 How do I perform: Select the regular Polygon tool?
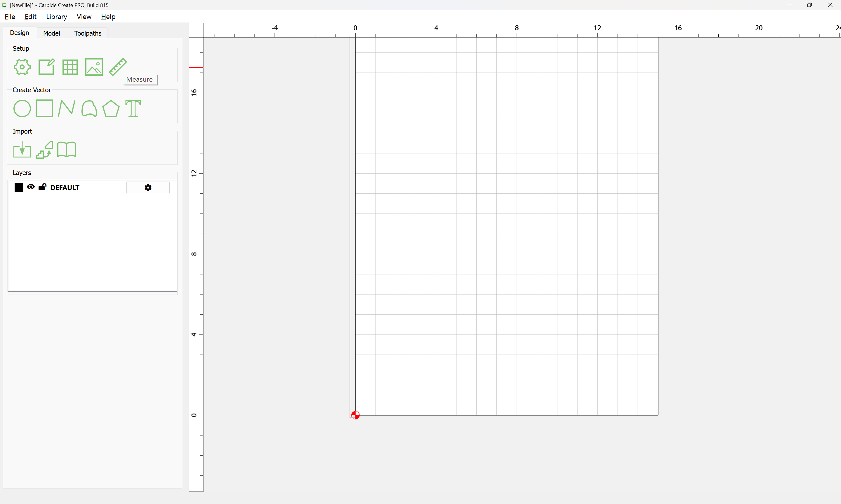[111, 109]
